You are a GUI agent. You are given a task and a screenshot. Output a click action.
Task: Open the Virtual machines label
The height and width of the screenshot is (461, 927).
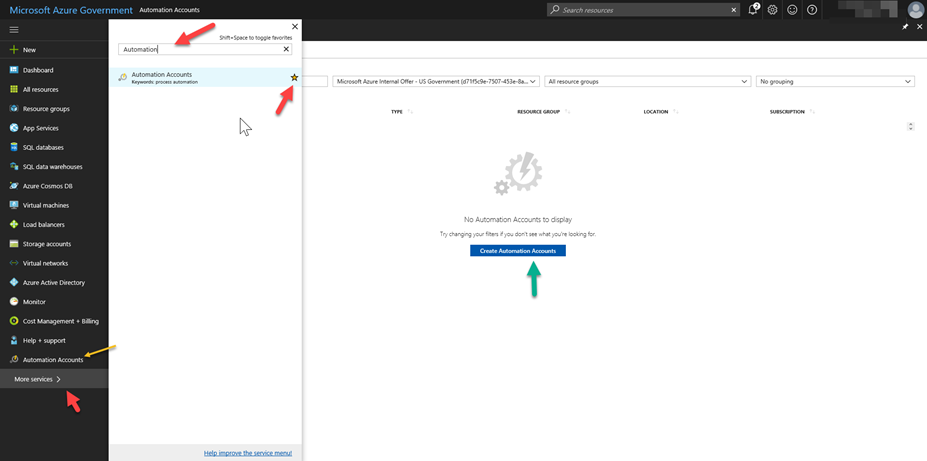tap(46, 205)
